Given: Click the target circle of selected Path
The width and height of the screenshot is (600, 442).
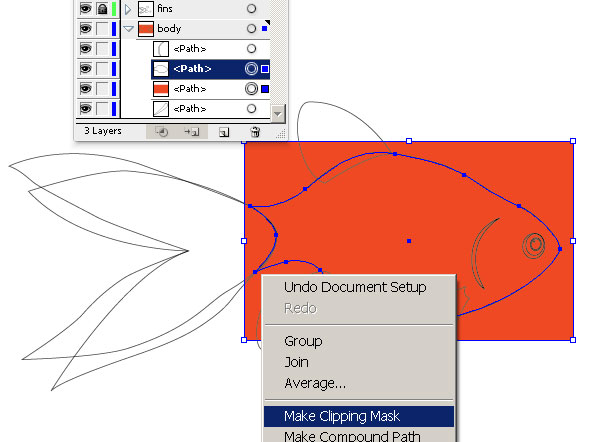Looking at the screenshot, I should [251, 69].
